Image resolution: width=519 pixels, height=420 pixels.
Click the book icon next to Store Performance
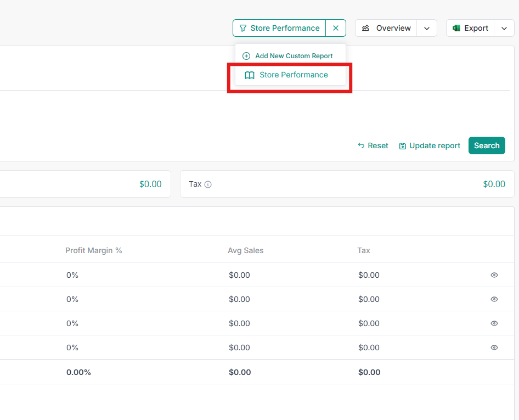click(x=250, y=75)
